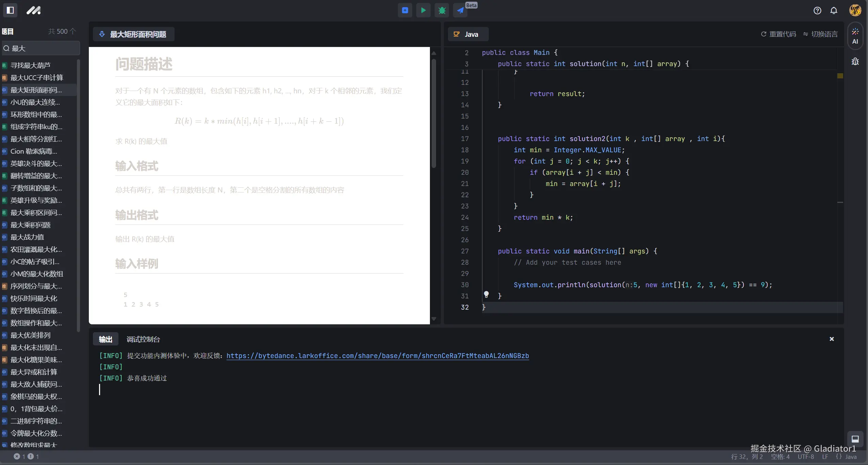Screen dimensions: 868x465
Task: Click the blue stop square icon
Action: [405, 10]
